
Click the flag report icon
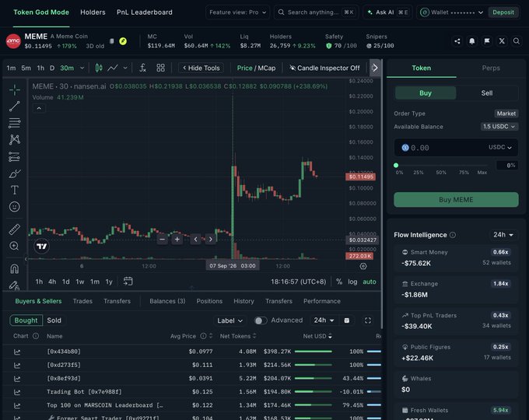pyautogui.click(x=487, y=41)
